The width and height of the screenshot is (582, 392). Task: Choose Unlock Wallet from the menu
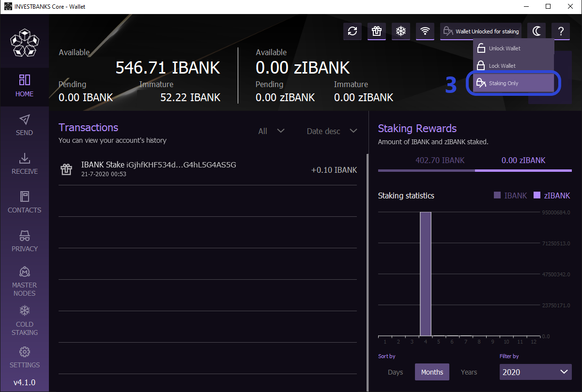[513, 48]
